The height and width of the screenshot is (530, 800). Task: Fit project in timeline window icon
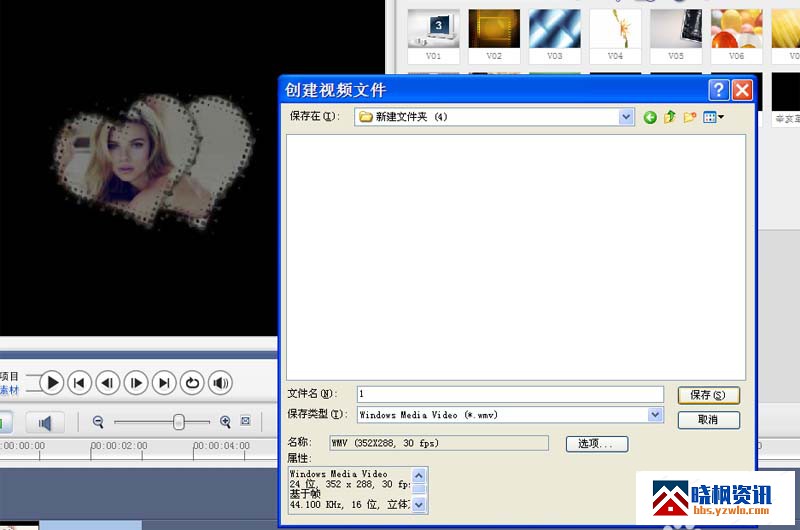[245, 422]
